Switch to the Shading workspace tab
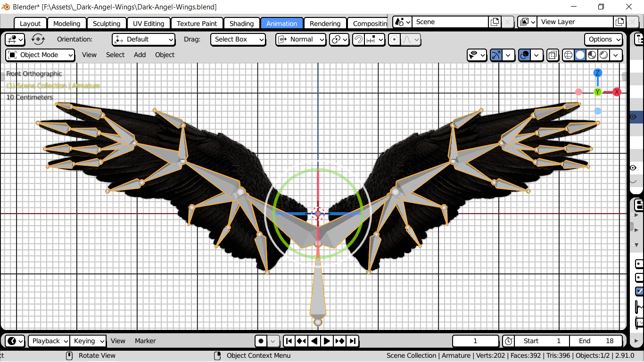This screenshot has width=644, height=362. click(241, 23)
